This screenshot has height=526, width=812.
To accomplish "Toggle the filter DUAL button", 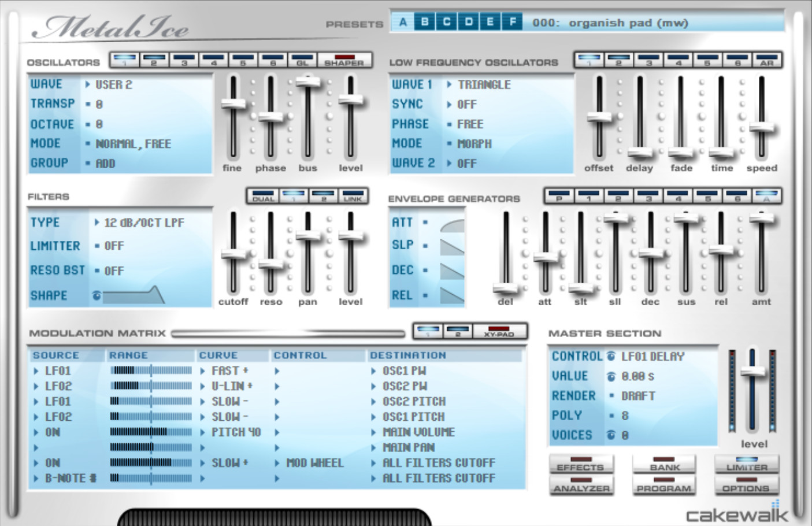I will point(263,196).
